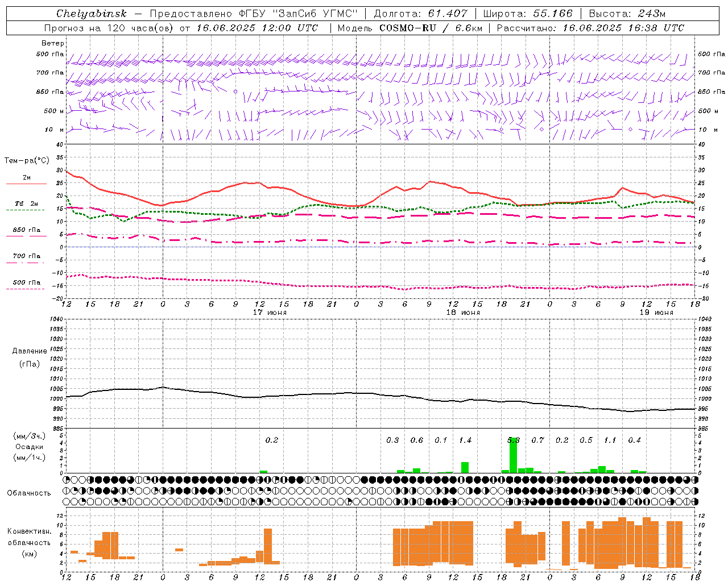Click the Конвективн. облачность label

(x=29, y=537)
